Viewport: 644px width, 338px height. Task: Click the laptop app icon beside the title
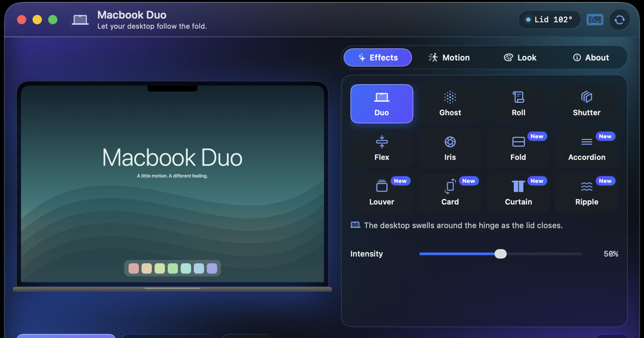(80, 20)
